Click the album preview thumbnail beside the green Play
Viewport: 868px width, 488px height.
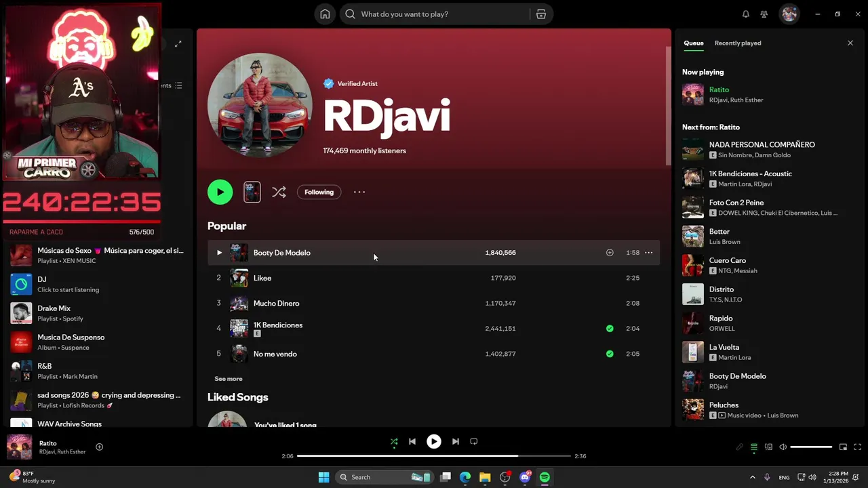252,192
